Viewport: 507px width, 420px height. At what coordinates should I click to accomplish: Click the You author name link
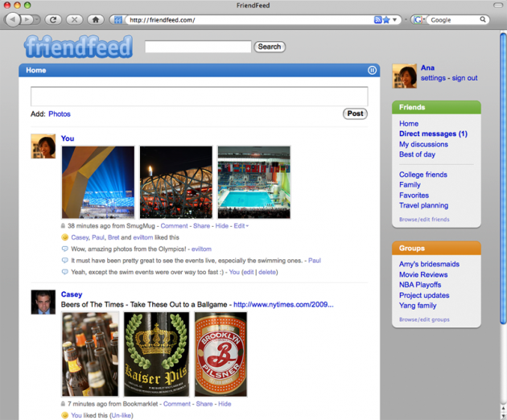tap(68, 138)
